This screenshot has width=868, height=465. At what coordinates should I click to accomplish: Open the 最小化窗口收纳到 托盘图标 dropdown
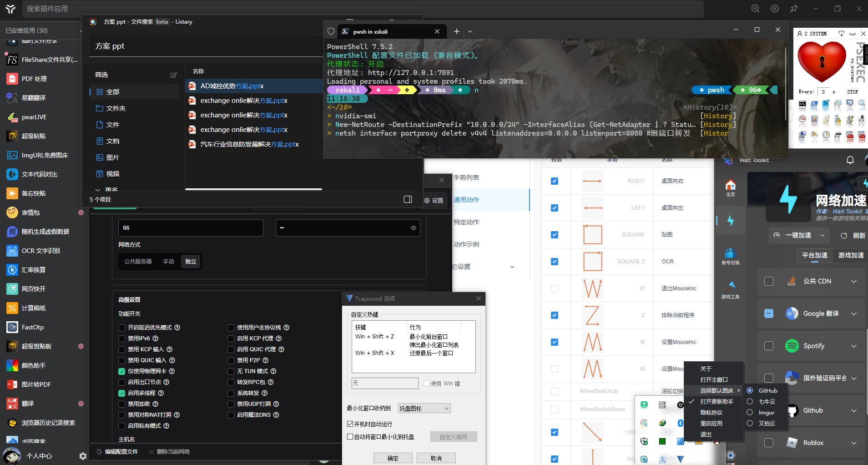tap(424, 409)
